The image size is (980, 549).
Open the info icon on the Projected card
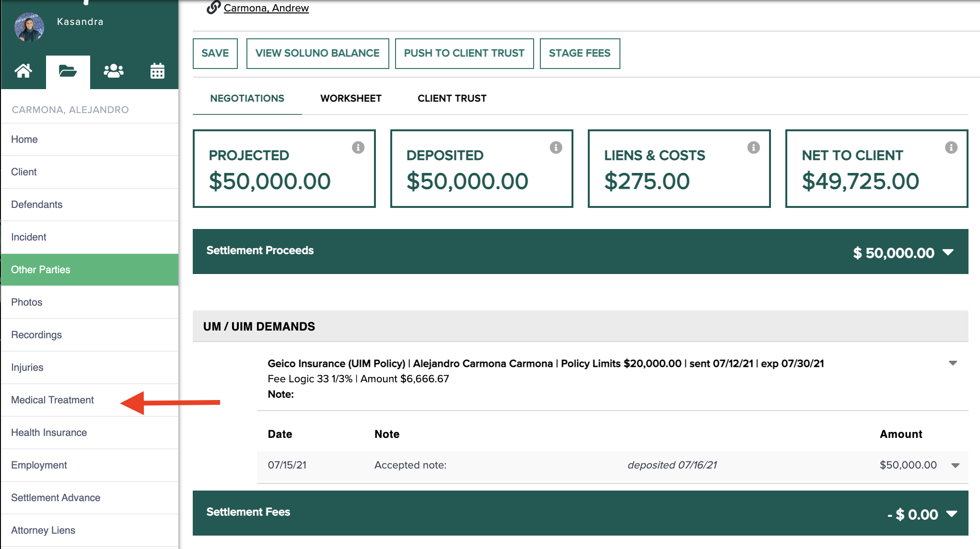click(358, 148)
